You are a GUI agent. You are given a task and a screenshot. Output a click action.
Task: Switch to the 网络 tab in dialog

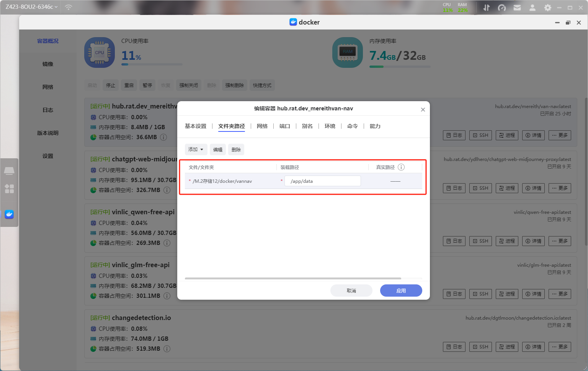coord(262,126)
